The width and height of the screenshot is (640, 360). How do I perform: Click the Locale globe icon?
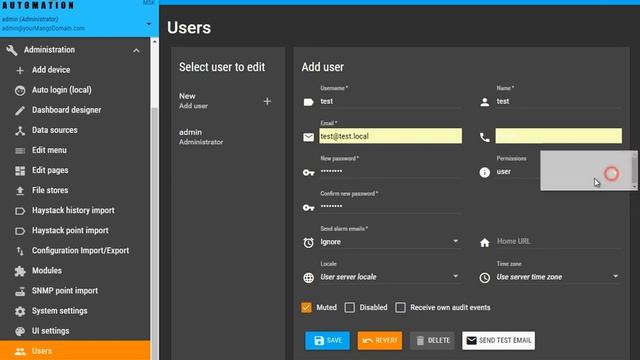tap(309, 278)
